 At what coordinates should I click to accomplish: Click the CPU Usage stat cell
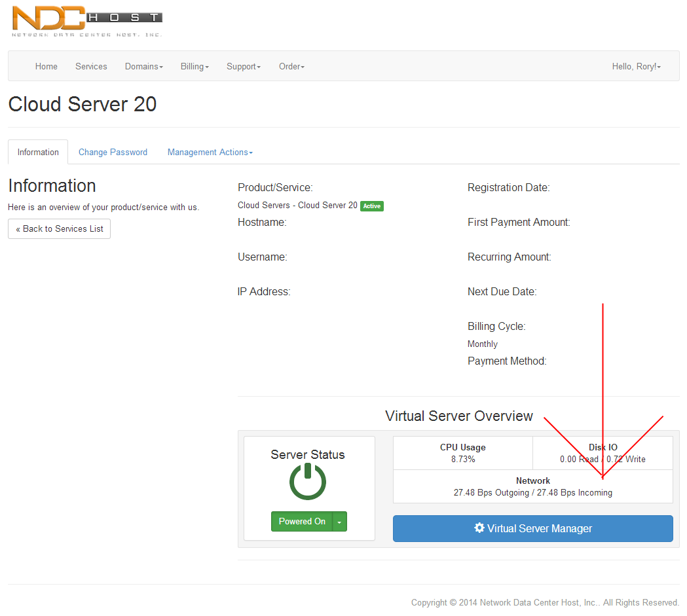tap(462, 453)
